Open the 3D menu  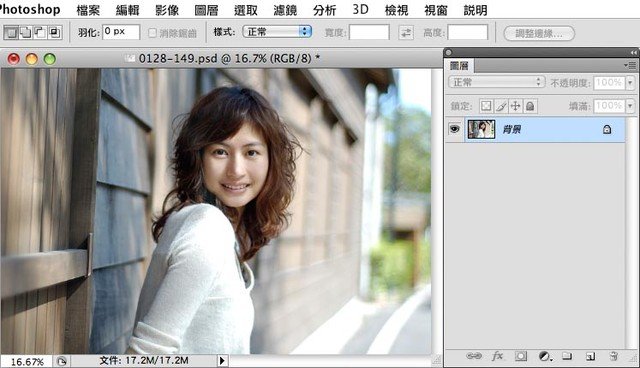click(360, 9)
